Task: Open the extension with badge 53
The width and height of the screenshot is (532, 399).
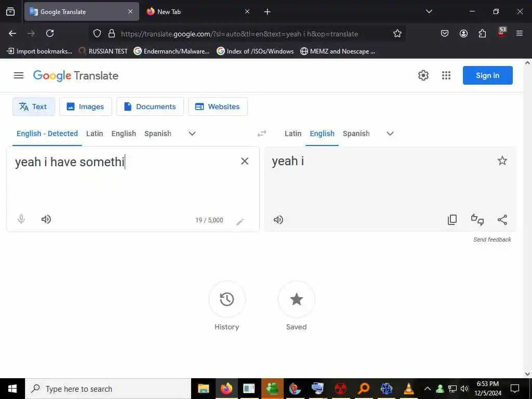Action: [x=501, y=33]
